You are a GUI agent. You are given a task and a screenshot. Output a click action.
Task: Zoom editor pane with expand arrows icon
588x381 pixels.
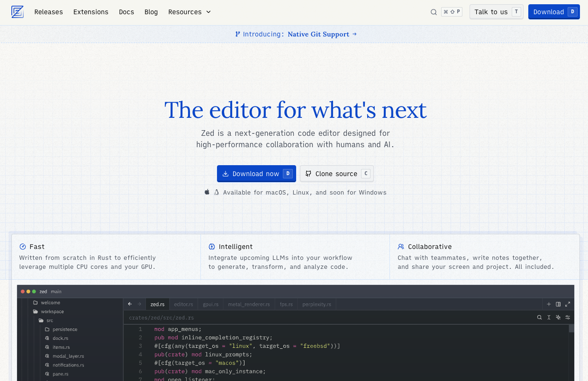[x=568, y=304]
